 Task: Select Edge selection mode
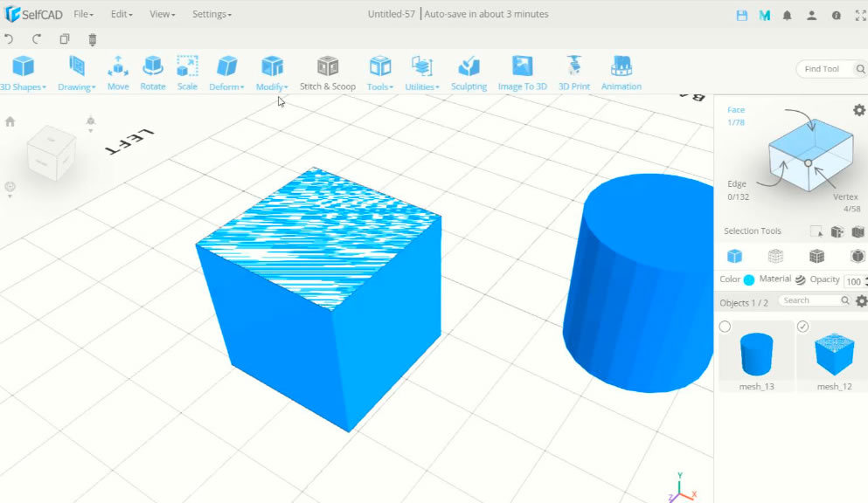click(738, 190)
